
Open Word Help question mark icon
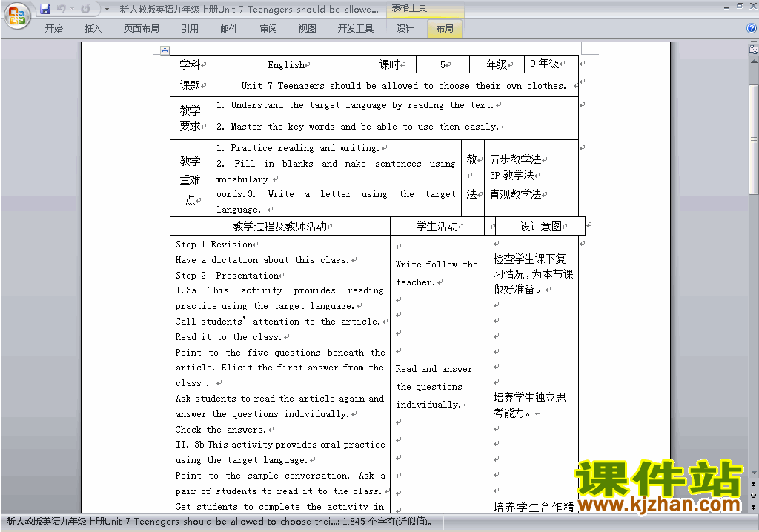(x=752, y=28)
